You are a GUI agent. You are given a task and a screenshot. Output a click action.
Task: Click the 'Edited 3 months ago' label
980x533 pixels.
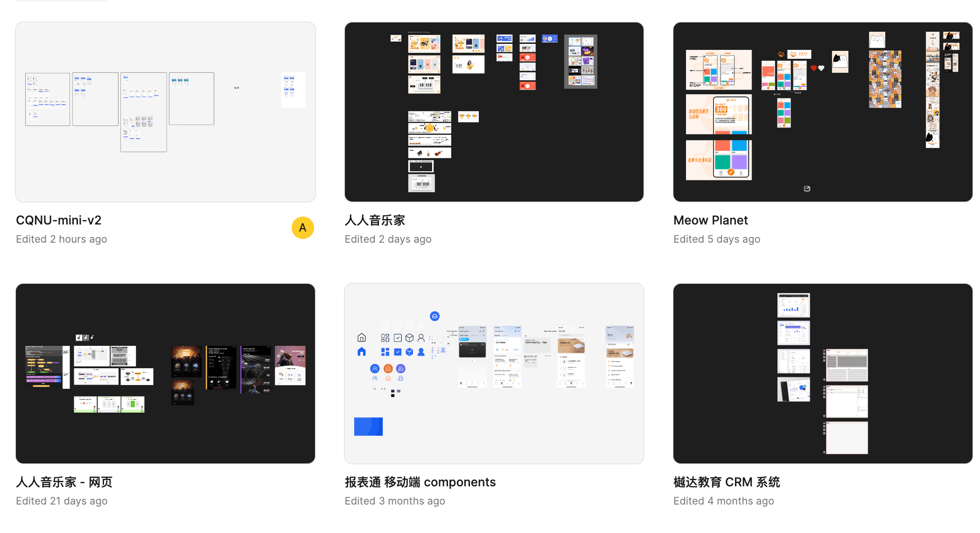click(x=395, y=501)
